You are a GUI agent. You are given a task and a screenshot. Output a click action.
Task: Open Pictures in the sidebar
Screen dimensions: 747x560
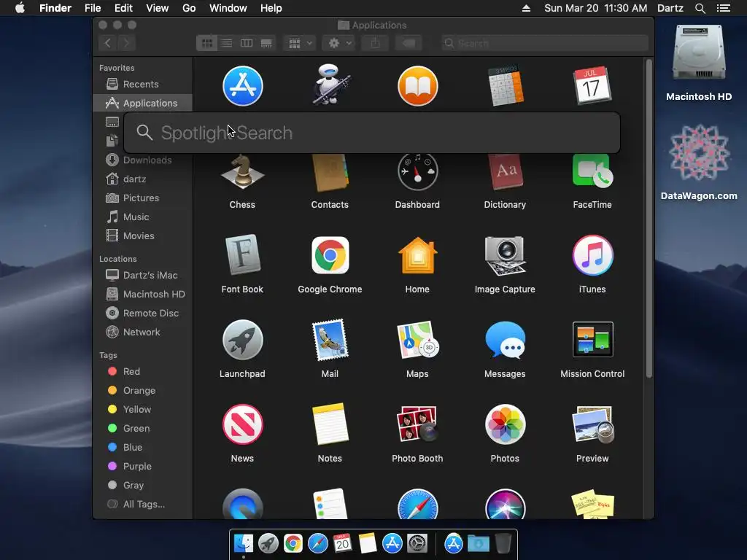[142, 198]
